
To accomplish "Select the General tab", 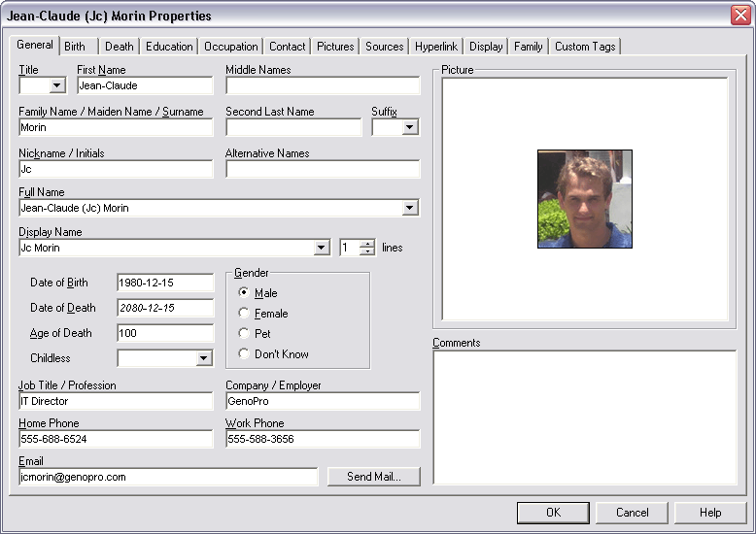I will (x=35, y=45).
